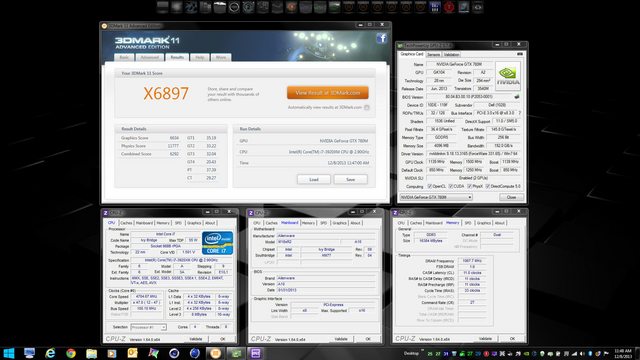Viewport: 640px width, 360px height.
Task: Click the NVIDIA tray icon
Action: point(526,353)
